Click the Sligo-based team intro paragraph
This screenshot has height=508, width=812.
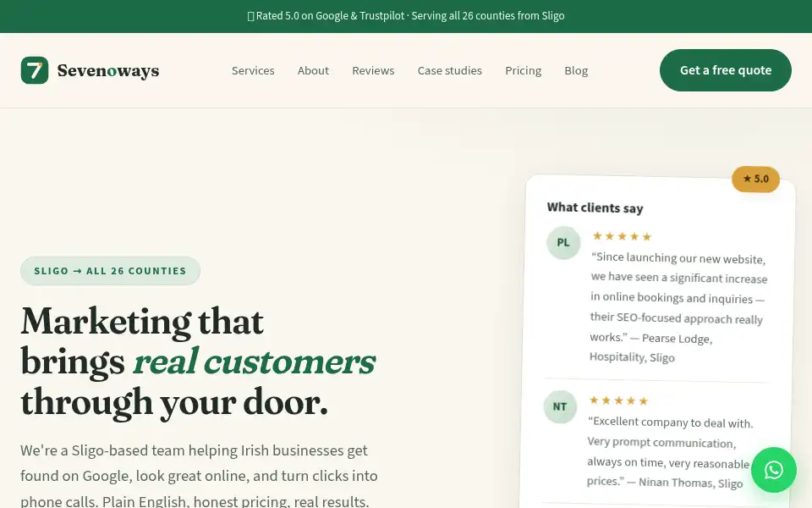coord(200,475)
